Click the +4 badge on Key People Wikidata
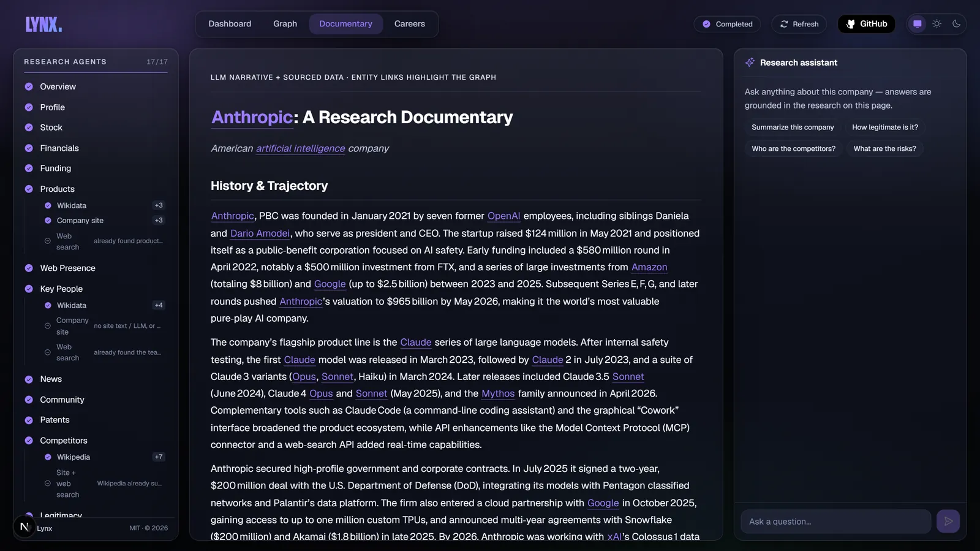This screenshot has width=980, height=551. (159, 305)
